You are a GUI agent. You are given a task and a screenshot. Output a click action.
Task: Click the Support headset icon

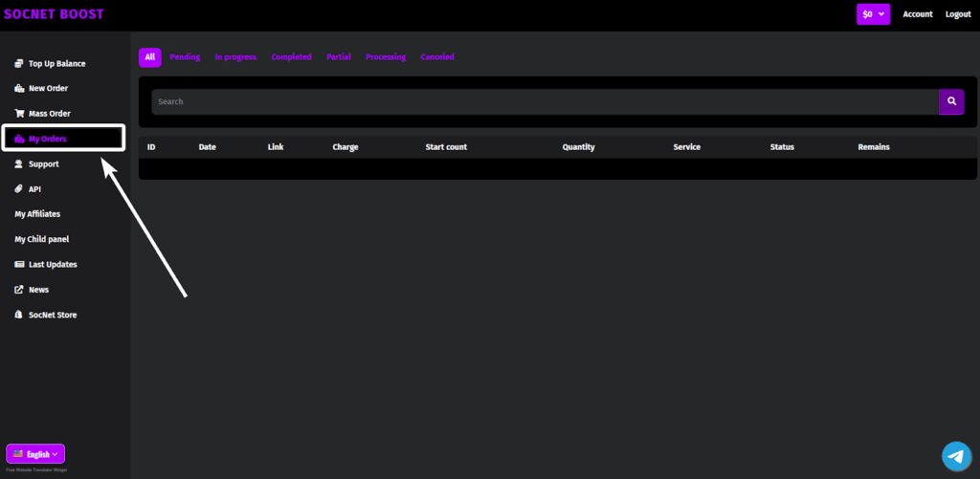(x=19, y=164)
